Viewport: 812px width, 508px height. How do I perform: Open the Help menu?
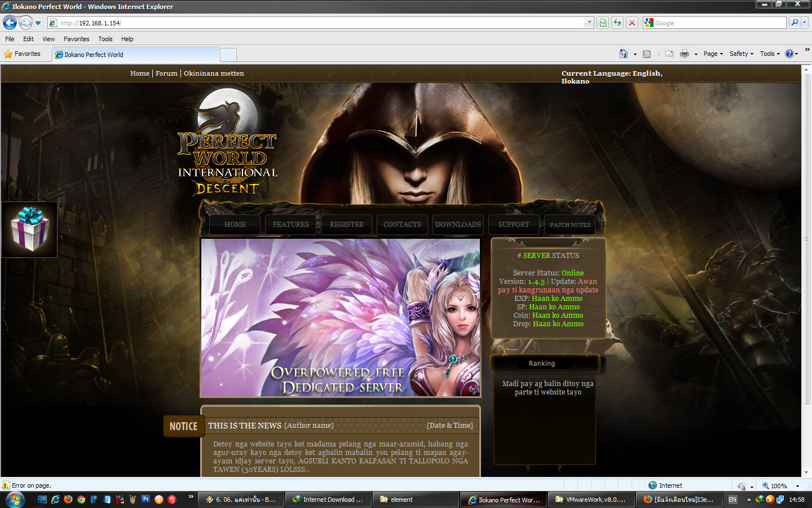127,39
